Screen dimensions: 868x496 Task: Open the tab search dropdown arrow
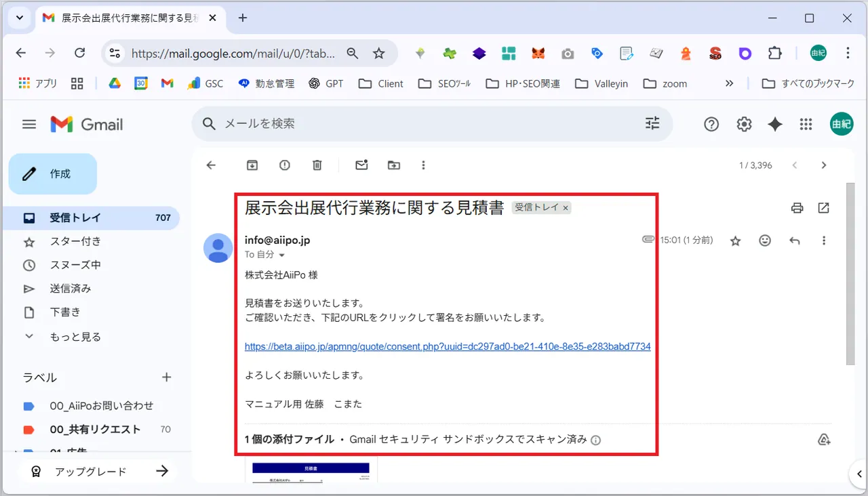(20, 18)
